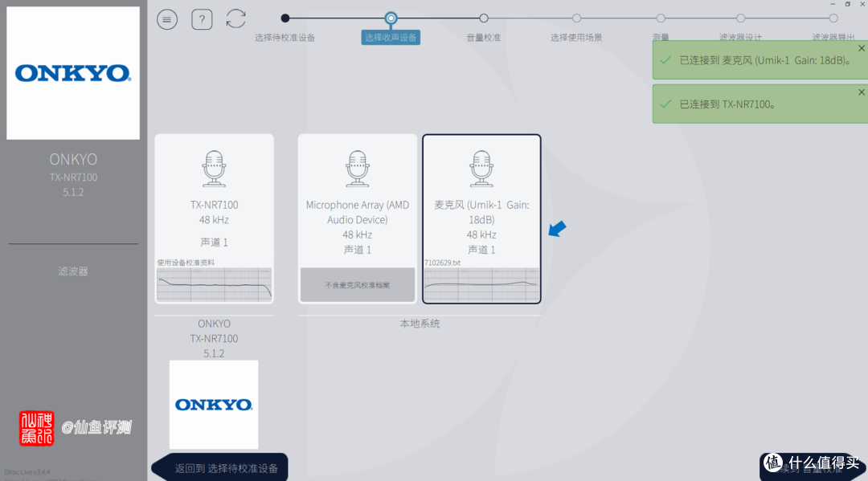Click the 7102629.txt file name
Image resolution: width=868 pixels, height=481 pixels.
pos(442,263)
